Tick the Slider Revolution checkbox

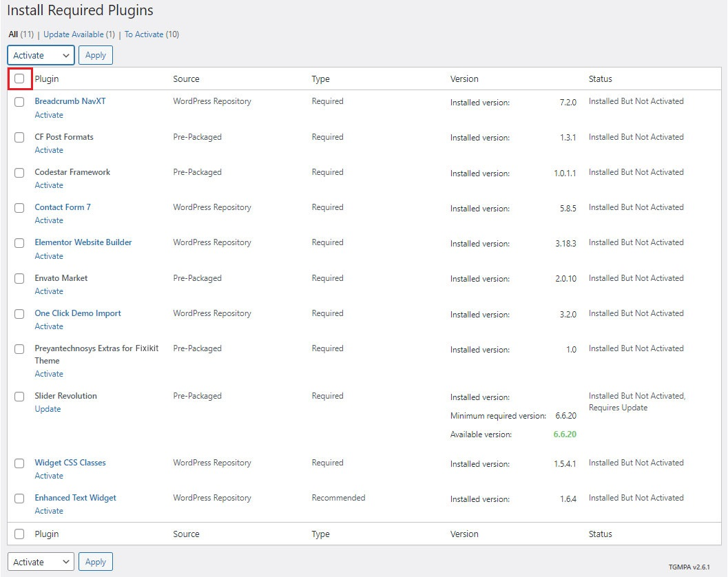pos(19,397)
